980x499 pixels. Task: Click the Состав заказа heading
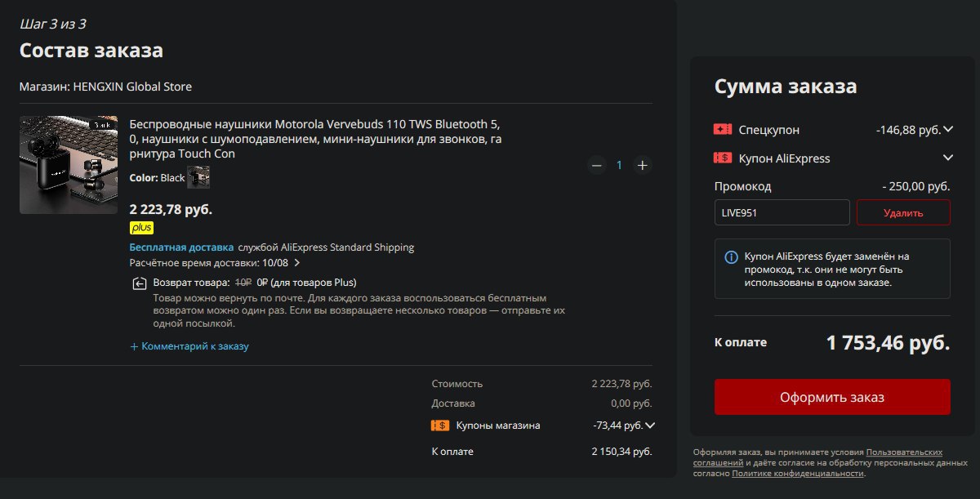pyautogui.click(x=91, y=51)
